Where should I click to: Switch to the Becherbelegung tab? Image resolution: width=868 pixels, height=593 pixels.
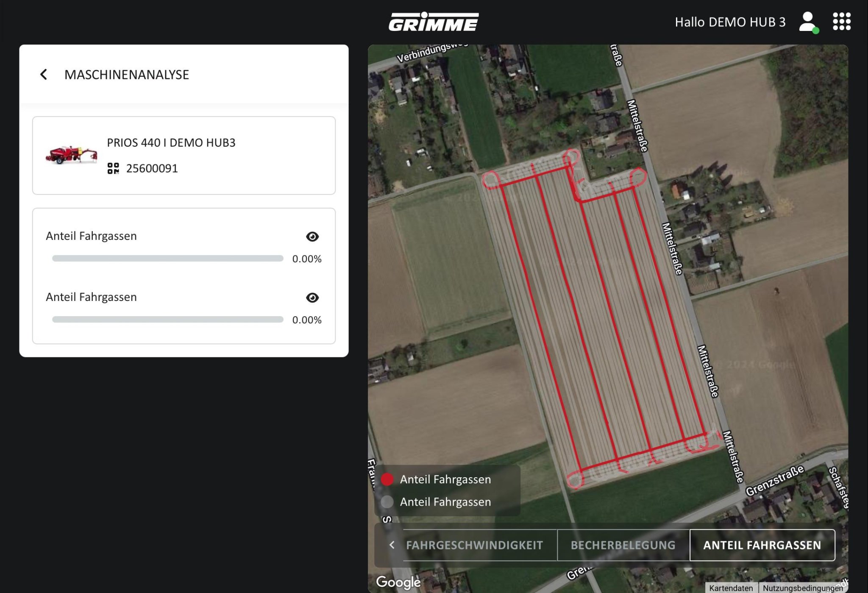click(x=623, y=545)
